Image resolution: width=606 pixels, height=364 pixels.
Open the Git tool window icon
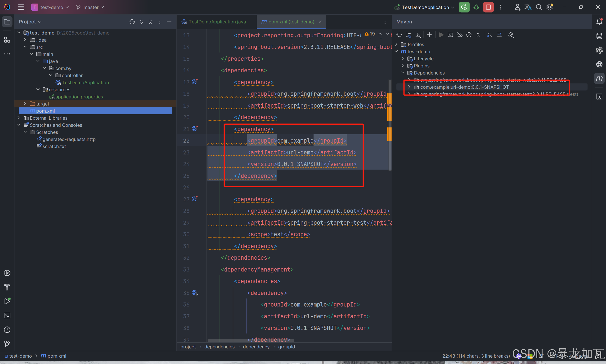pos(7,344)
